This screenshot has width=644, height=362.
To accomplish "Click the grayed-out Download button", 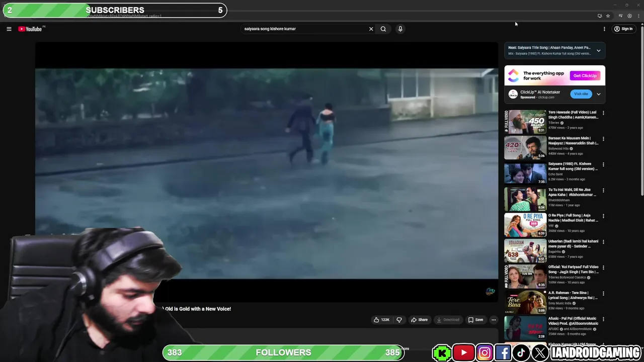I will (x=448, y=320).
